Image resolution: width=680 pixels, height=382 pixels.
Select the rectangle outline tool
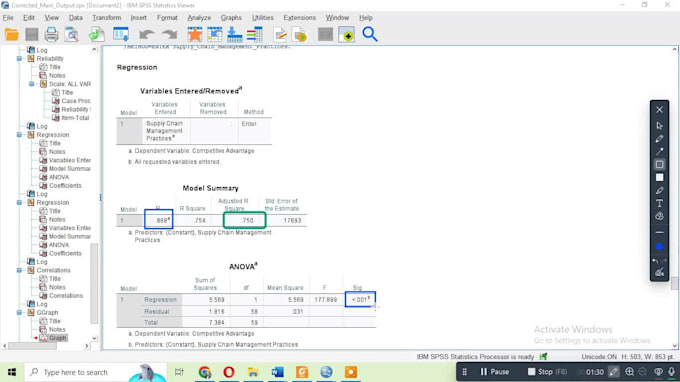[659, 164]
